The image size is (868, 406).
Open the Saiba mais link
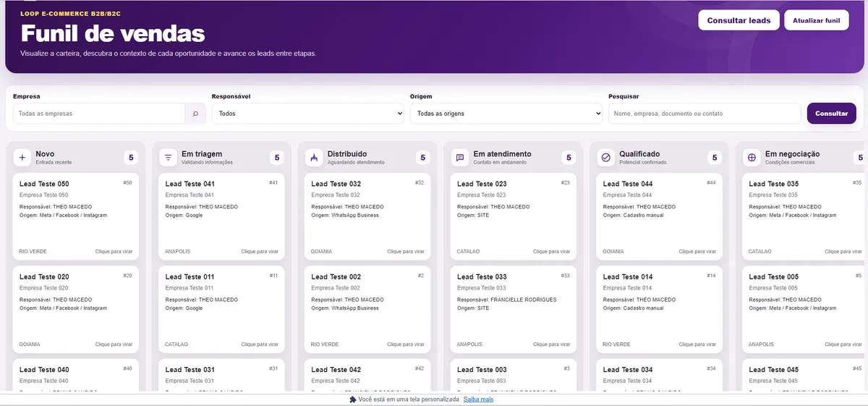pos(478,399)
